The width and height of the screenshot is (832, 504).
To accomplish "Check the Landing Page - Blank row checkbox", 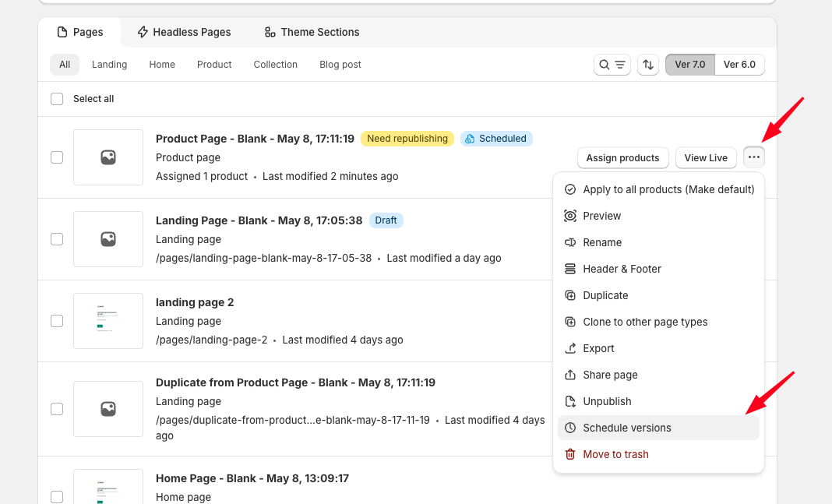I will click(x=57, y=239).
